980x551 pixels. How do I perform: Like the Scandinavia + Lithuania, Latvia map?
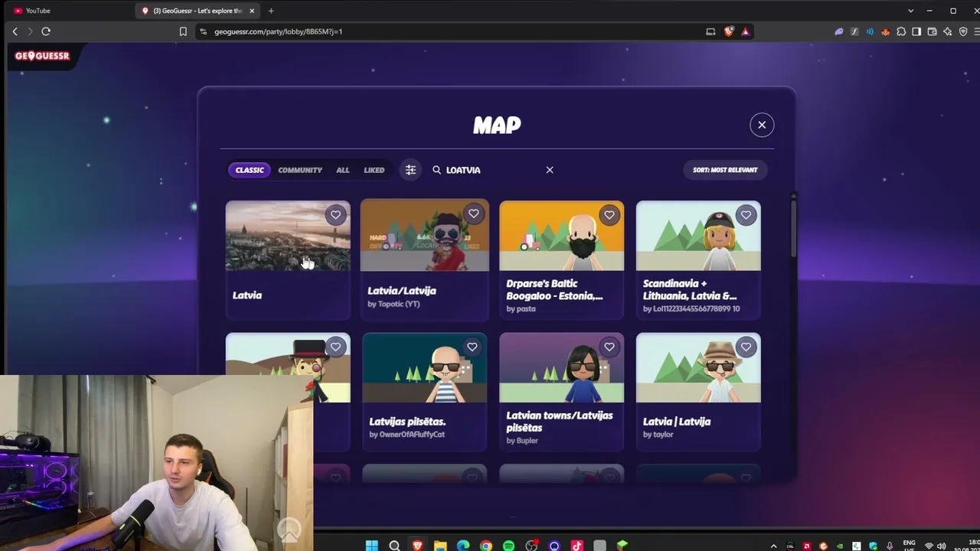click(746, 215)
